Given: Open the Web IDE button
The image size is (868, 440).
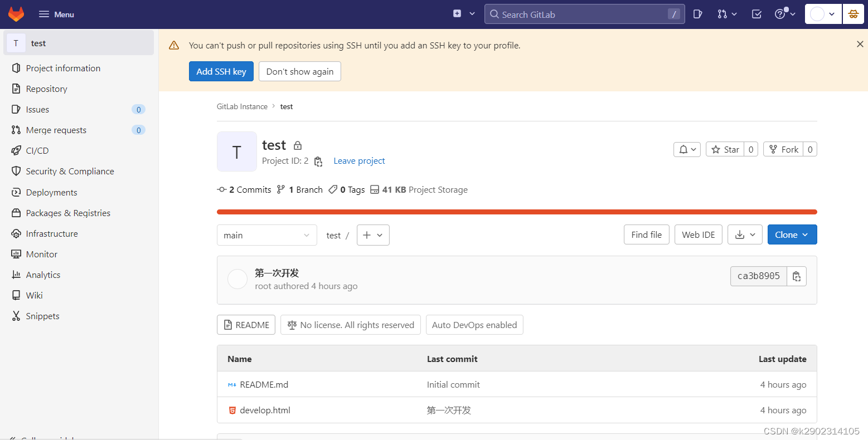Looking at the screenshot, I should tap(699, 234).
